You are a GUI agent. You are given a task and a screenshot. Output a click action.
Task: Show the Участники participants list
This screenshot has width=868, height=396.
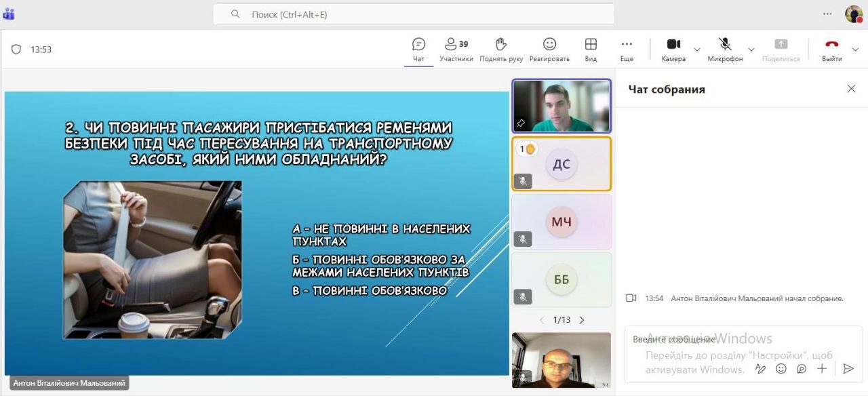(x=456, y=49)
